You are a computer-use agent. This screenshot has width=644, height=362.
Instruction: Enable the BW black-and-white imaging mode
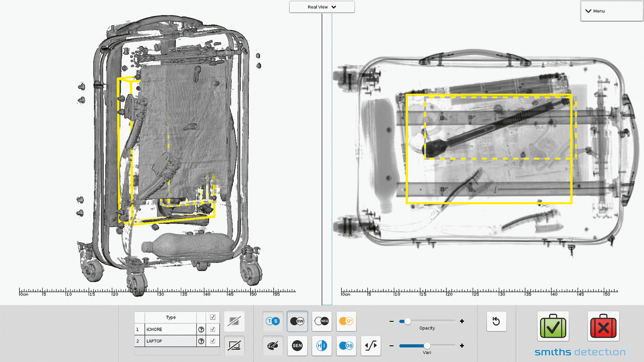point(297,321)
